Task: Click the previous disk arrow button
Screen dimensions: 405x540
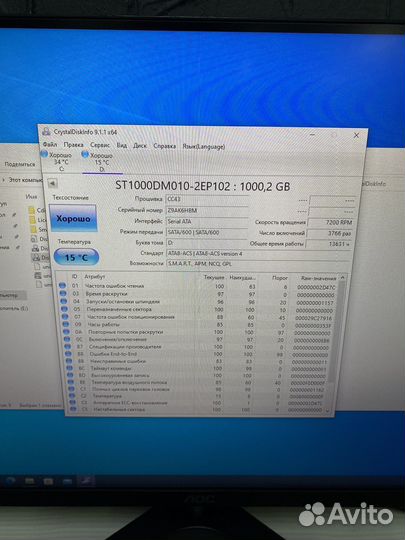Action: pyautogui.click(x=52, y=184)
